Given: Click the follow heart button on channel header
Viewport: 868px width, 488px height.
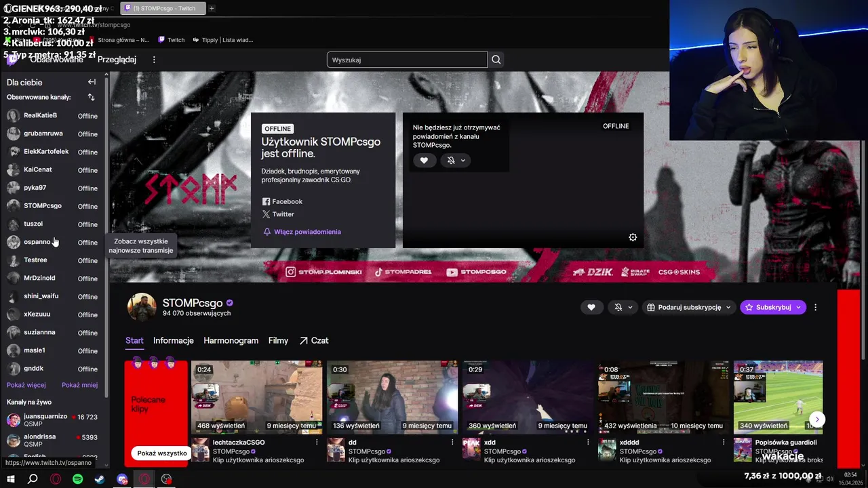Looking at the screenshot, I should [591, 307].
